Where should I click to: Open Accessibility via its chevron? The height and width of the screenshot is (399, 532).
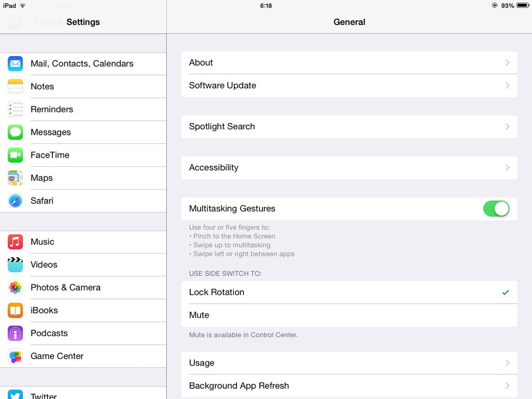507,168
